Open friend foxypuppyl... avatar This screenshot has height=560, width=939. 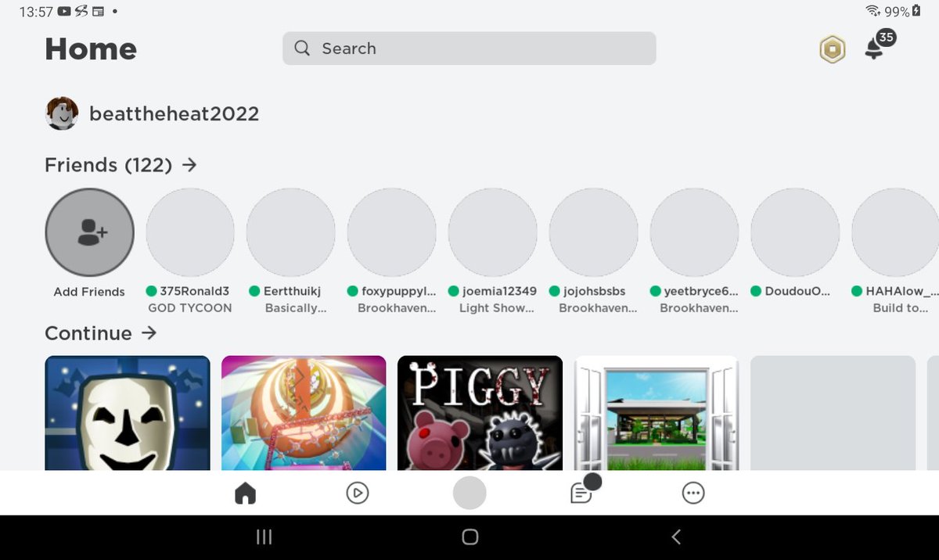[x=392, y=232]
